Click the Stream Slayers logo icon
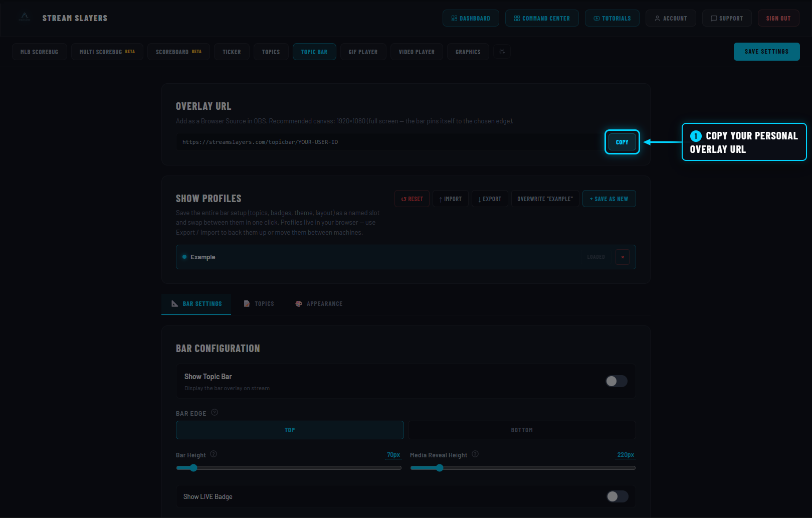Image resolution: width=812 pixels, height=518 pixels. click(x=25, y=17)
